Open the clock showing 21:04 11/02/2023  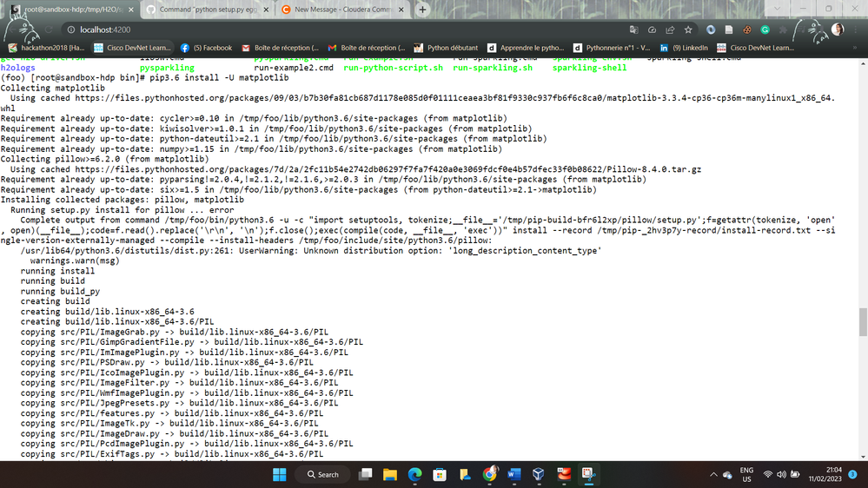[x=825, y=475]
